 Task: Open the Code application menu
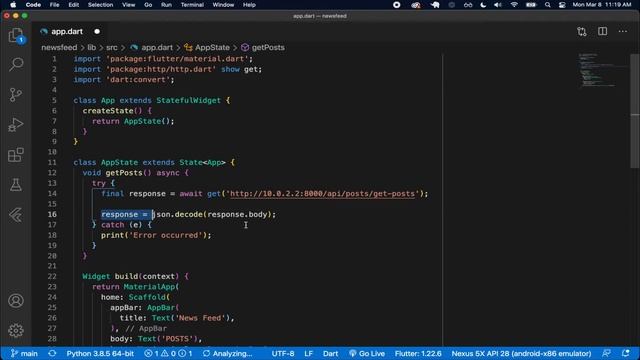pos(33,5)
